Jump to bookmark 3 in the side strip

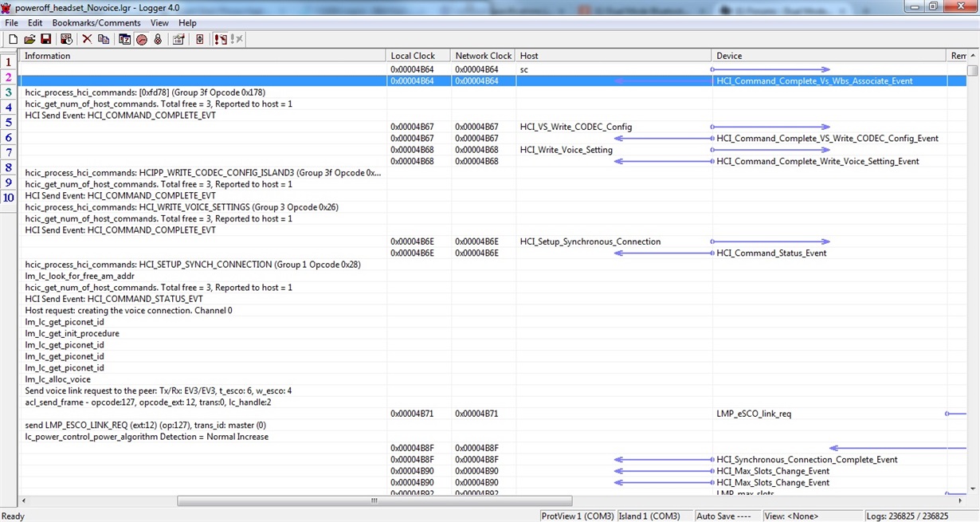tap(9, 92)
